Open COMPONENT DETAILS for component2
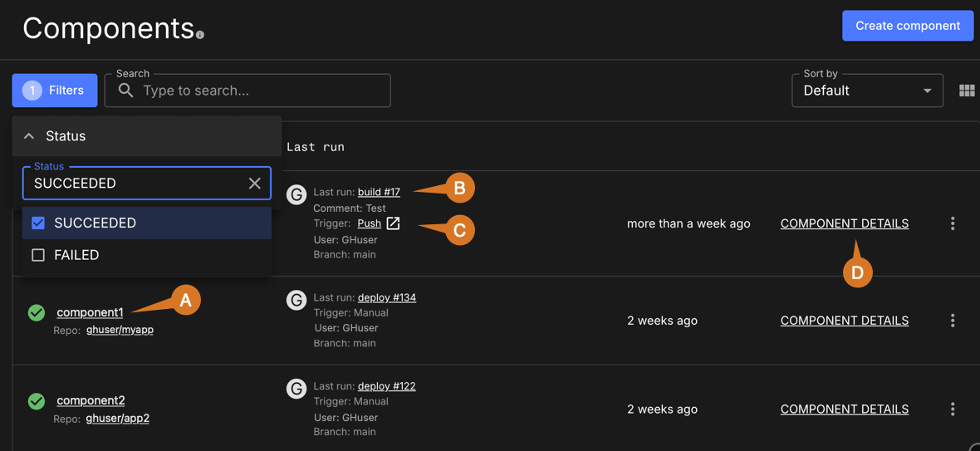The image size is (980, 451). [845, 409]
